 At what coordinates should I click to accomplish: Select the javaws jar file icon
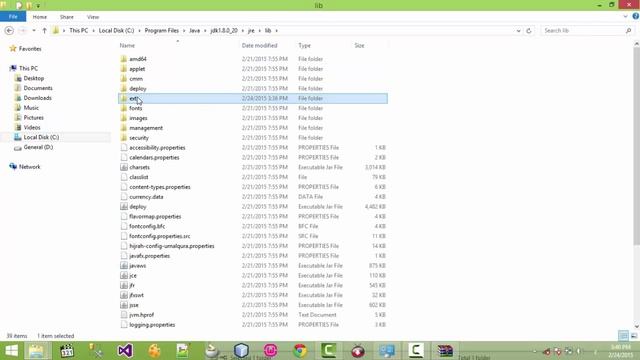point(124,266)
